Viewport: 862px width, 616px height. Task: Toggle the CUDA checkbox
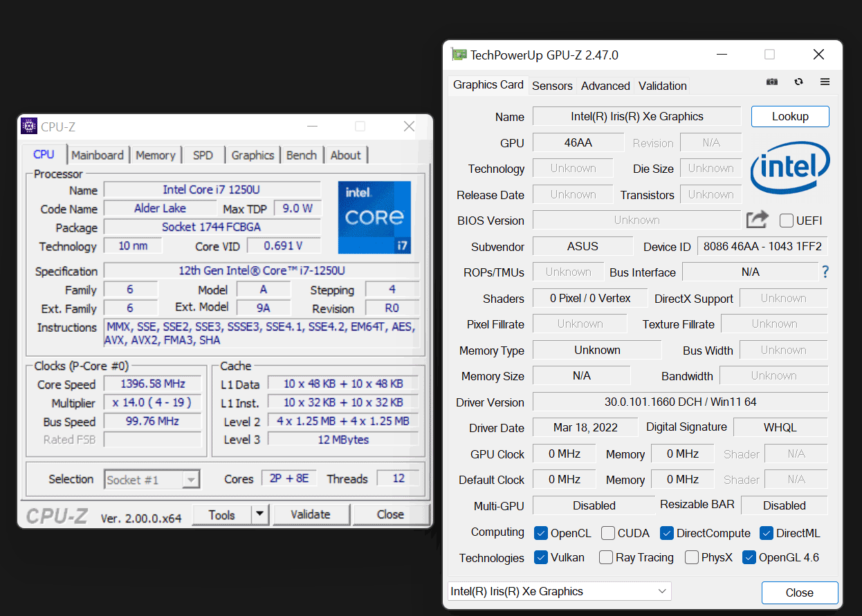pyautogui.click(x=608, y=533)
